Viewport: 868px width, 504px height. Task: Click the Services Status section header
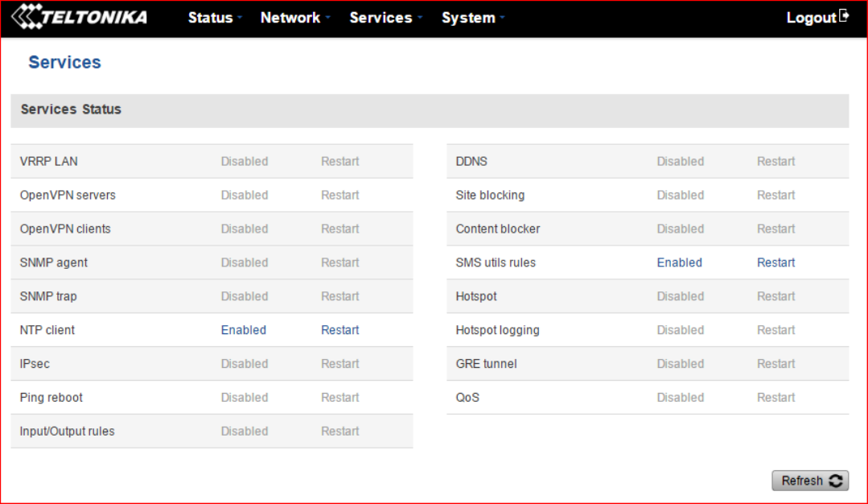(430, 110)
